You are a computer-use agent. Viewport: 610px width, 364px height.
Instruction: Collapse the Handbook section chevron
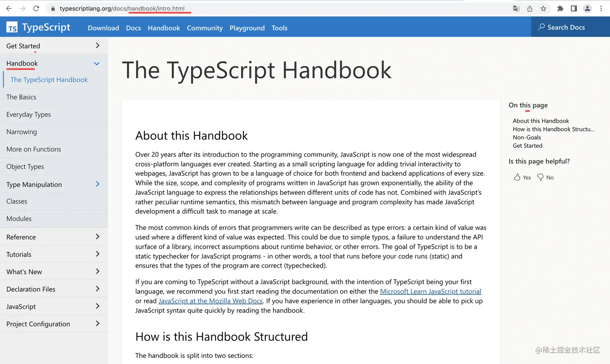pyautogui.click(x=97, y=63)
